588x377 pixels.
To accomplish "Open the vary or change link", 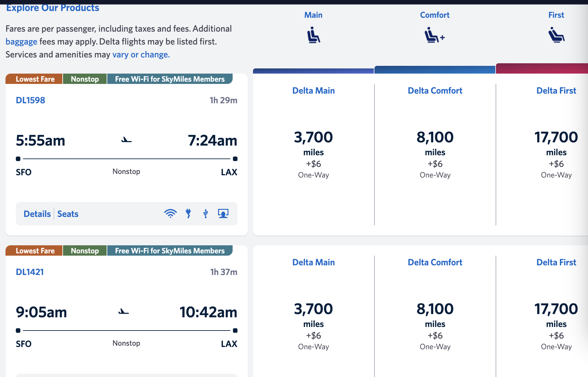I will 141,55.
